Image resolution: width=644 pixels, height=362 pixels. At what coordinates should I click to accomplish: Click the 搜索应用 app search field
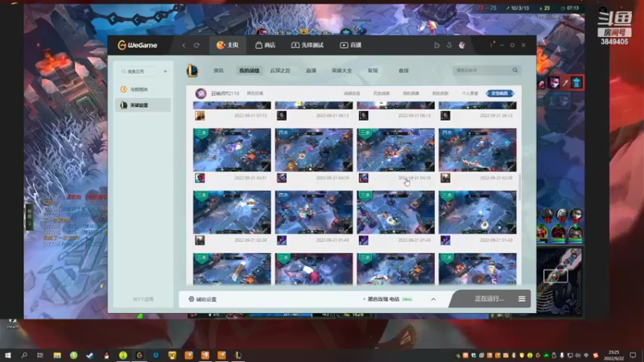tap(138, 72)
